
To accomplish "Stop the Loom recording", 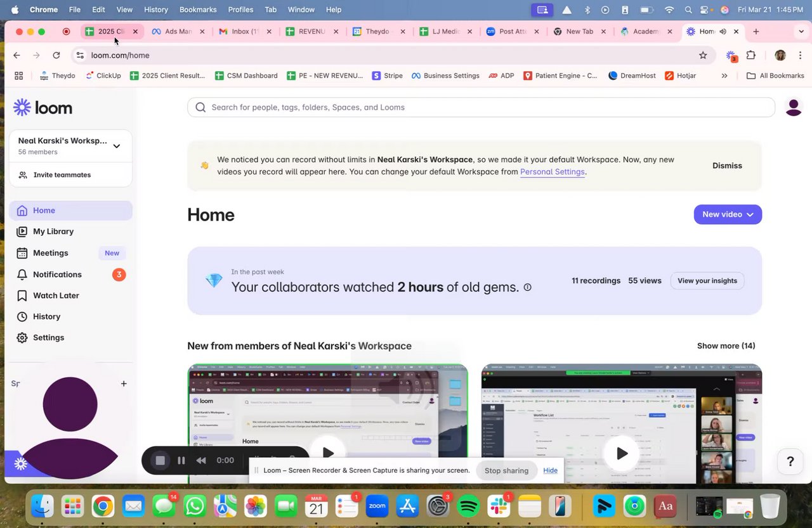I will click(160, 461).
